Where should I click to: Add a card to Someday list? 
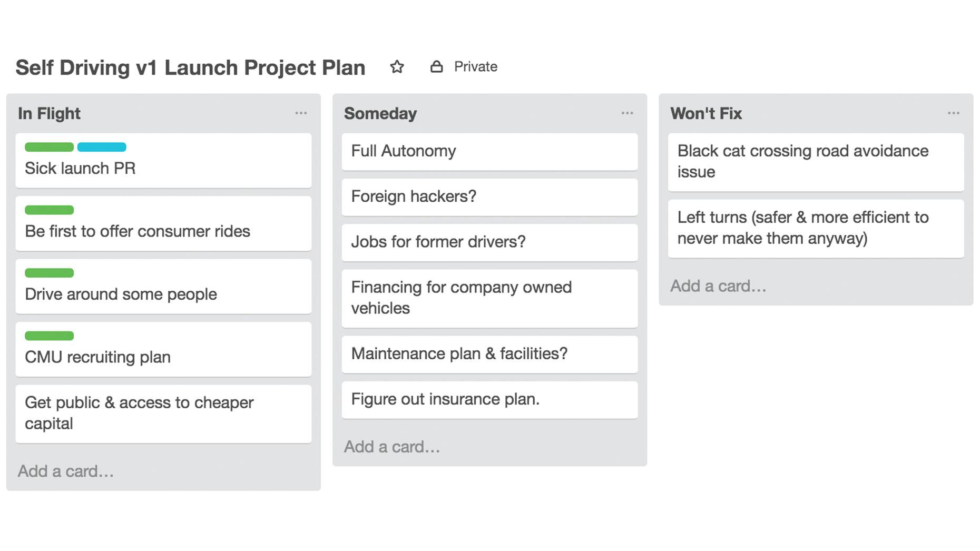click(392, 447)
